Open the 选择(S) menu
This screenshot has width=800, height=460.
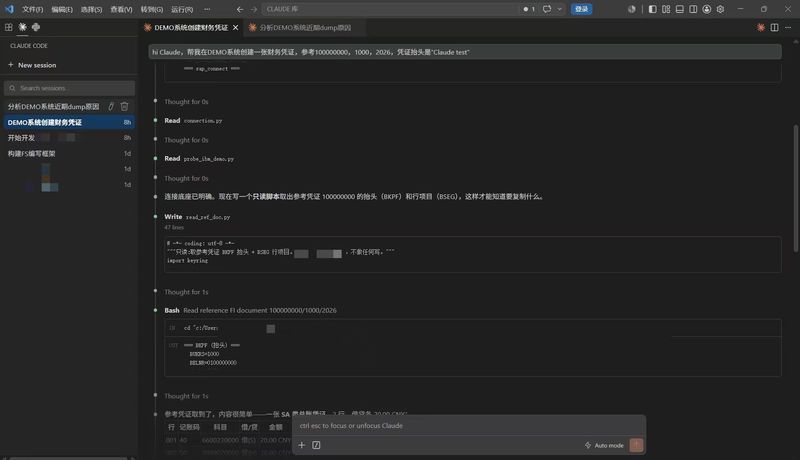tap(91, 9)
